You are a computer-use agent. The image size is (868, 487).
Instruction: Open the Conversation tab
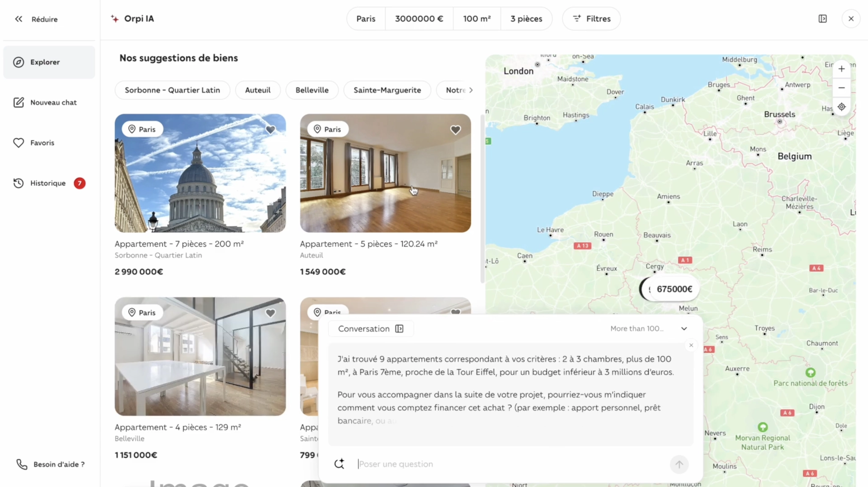coord(371,329)
